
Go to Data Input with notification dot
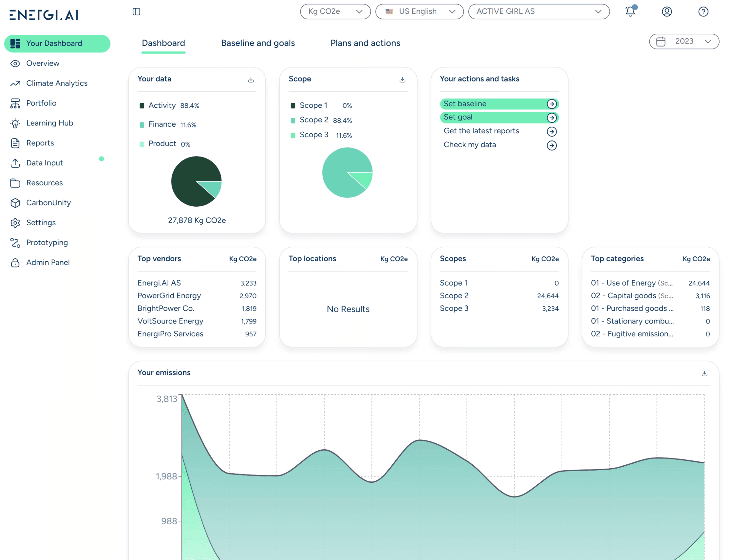[x=44, y=163]
